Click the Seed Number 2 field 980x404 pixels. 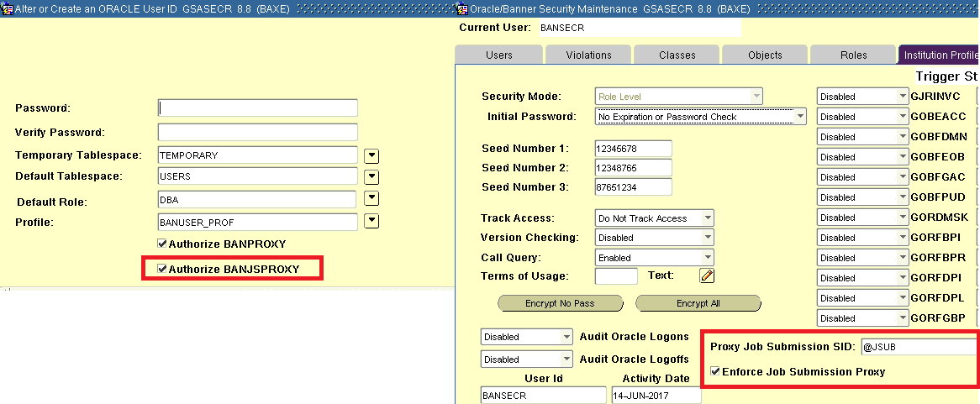tap(633, 167)
